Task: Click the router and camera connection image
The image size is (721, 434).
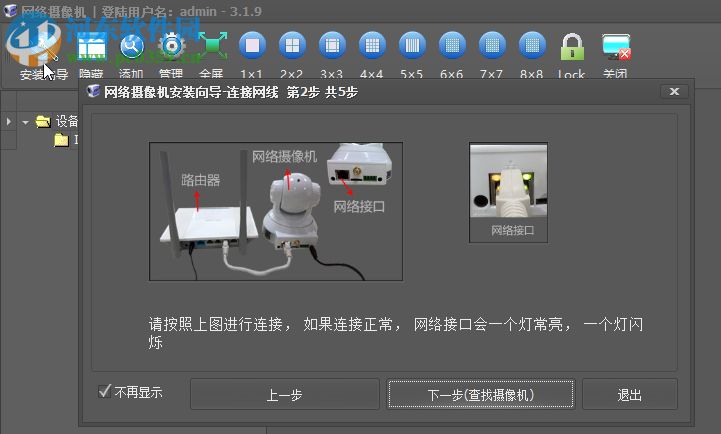Action: pos(276,211)
